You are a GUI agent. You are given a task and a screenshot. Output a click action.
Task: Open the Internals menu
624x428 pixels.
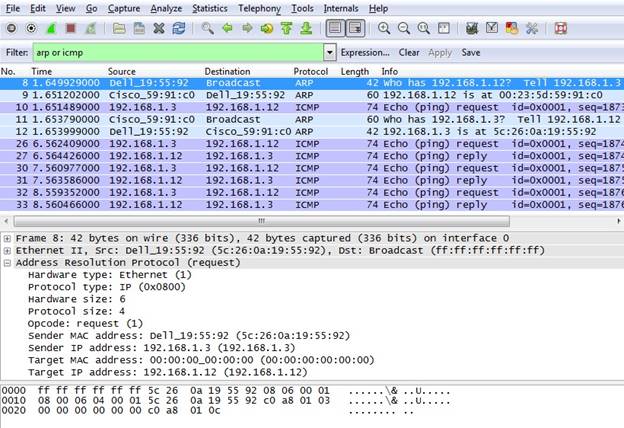341,8
